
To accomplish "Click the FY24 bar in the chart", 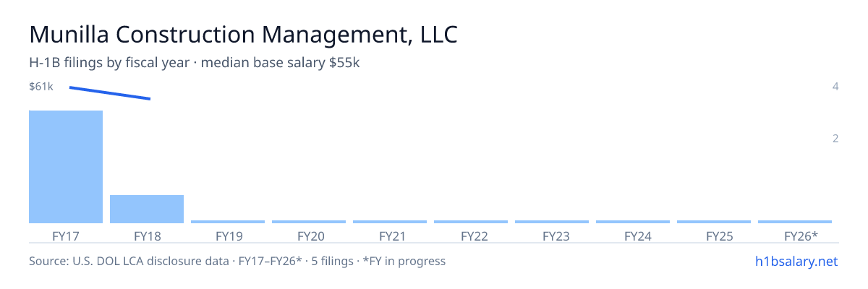I will (633, 222).
